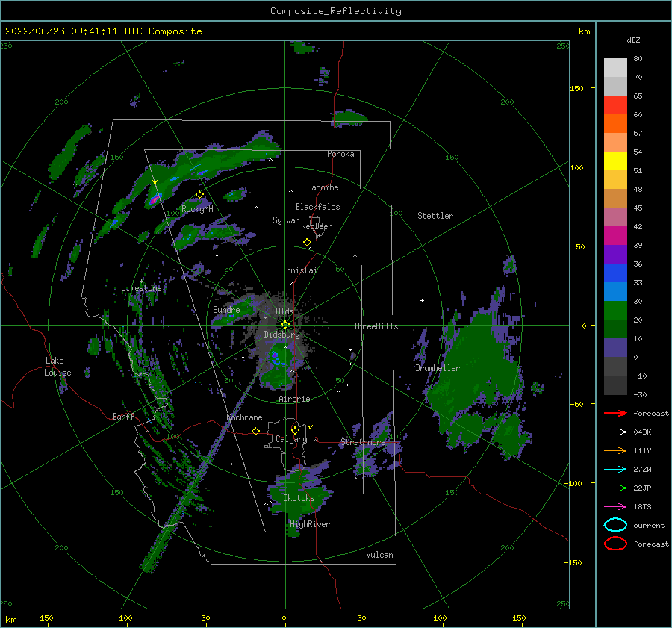Click the strong magenta echo cell northwest of RockyMH
The height and width of the screenshot is (628, 672).
tap(155, 199)
